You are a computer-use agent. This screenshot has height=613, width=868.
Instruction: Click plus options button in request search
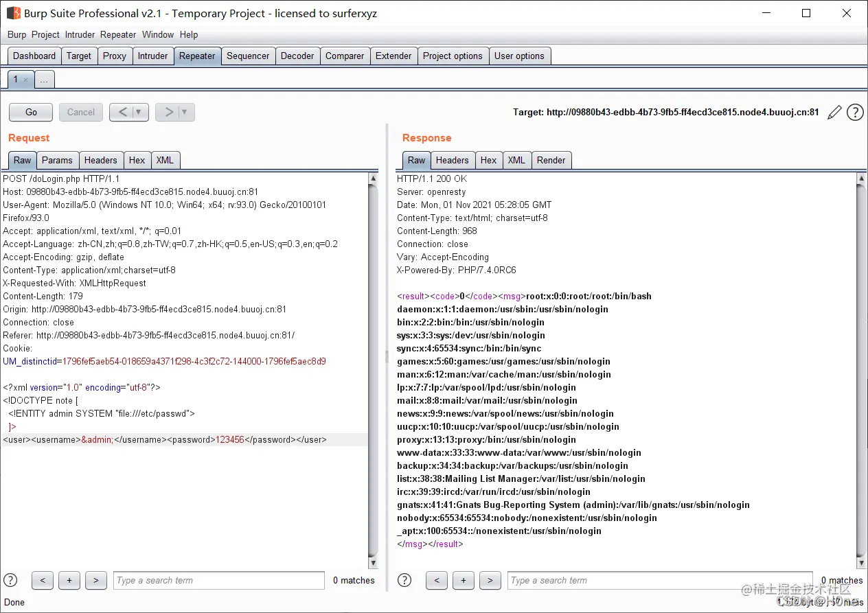click(x=69, y=581)
